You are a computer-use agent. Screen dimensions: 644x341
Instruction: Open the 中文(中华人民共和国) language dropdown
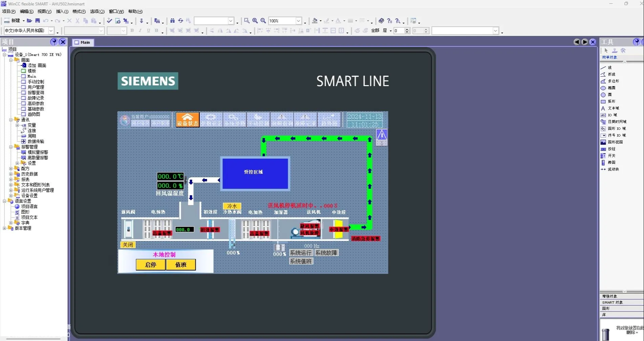(x=51, y=31)
